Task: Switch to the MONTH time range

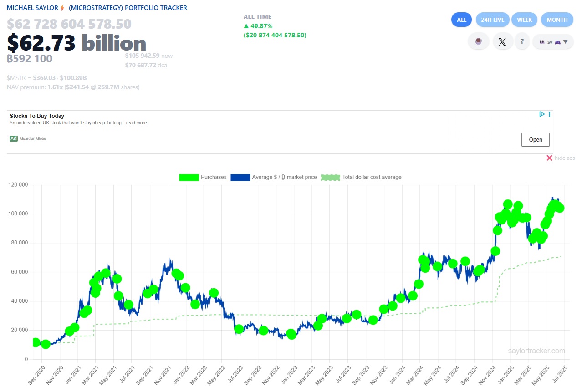Action: click(557, 20)
